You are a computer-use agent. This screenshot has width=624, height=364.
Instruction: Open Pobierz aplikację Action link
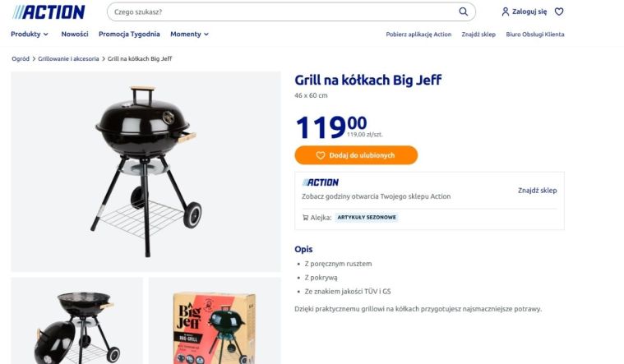418,35
